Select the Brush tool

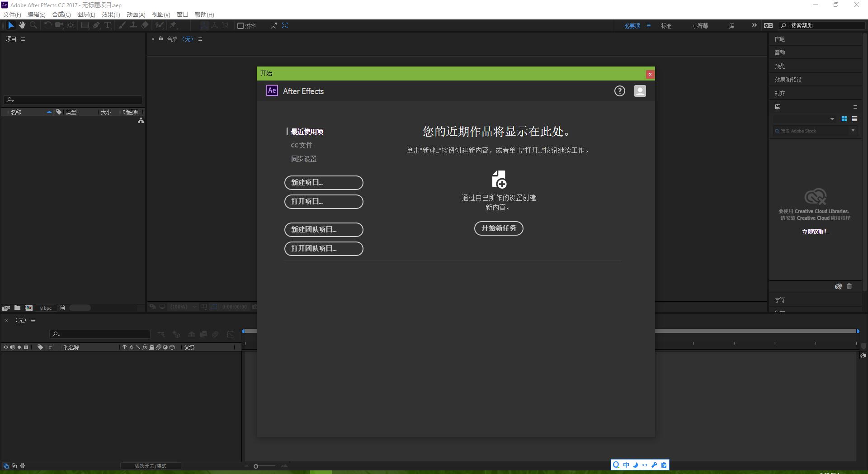(122, 25)
